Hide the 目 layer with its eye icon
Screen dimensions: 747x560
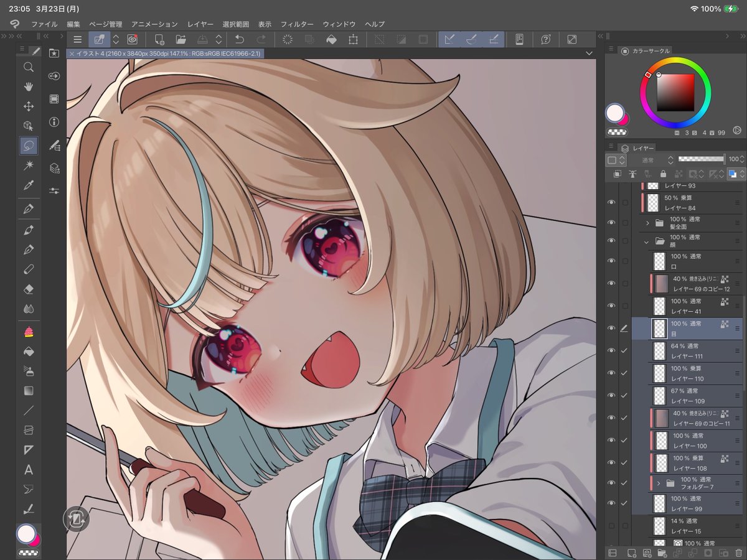coord(612,328)
